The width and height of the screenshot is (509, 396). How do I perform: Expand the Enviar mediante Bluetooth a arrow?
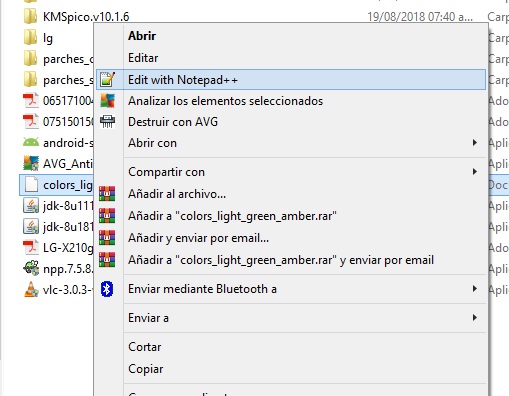pyautogui.click(x=475, y=289)
